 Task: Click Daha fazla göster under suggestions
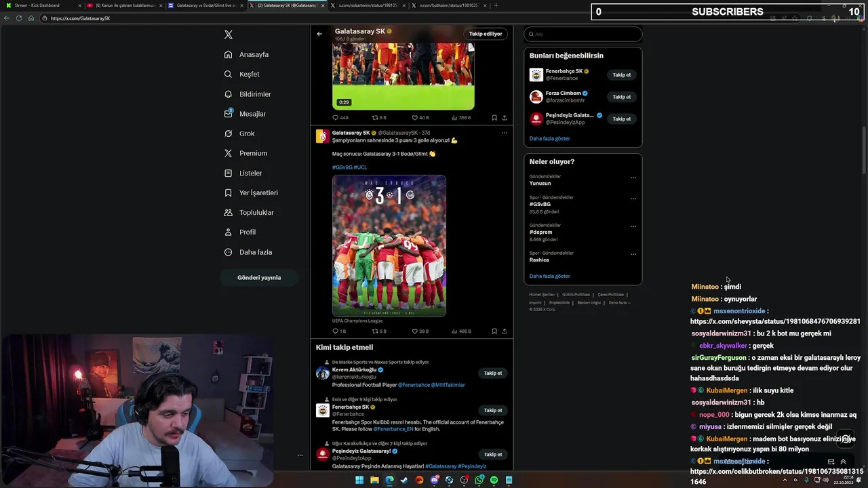(x=550, y=139)
